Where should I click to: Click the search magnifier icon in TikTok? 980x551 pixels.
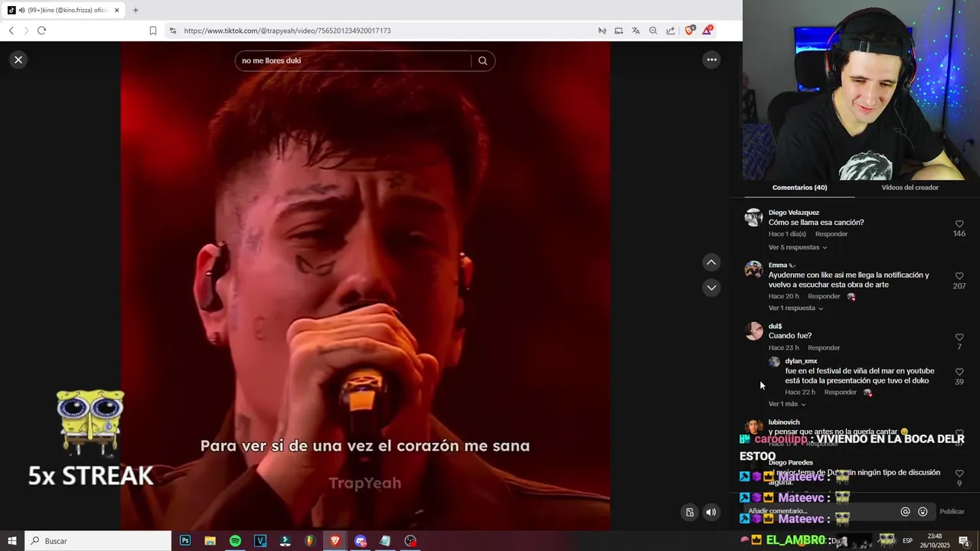click(x=482, y=61)
